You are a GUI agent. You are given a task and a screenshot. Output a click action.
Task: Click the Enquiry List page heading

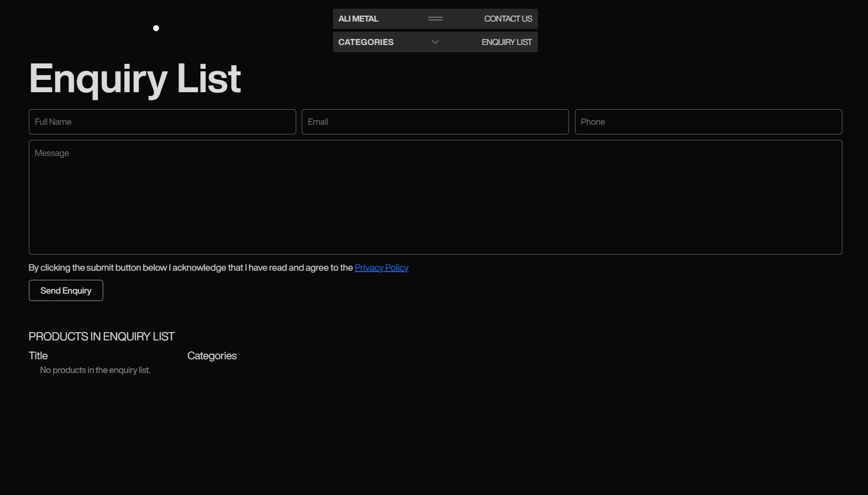135,79
